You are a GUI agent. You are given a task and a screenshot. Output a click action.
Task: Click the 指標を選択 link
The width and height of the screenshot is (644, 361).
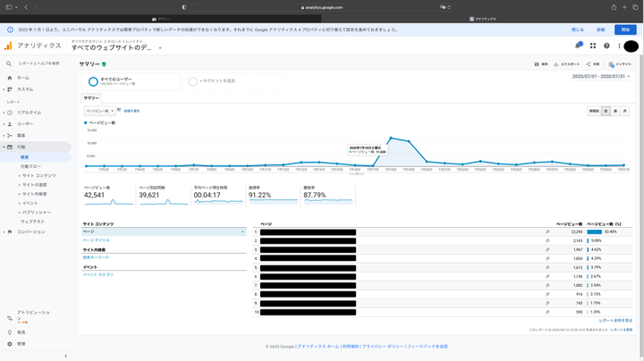point(131,111)
